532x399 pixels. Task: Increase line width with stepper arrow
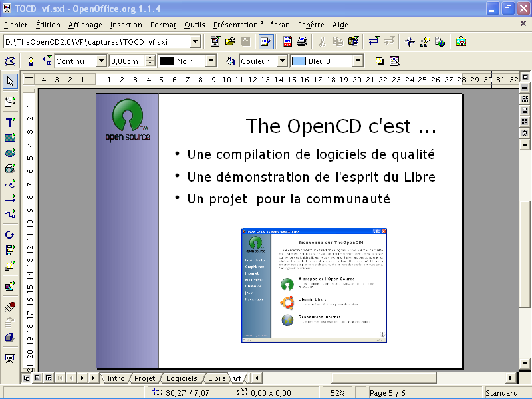150,58
